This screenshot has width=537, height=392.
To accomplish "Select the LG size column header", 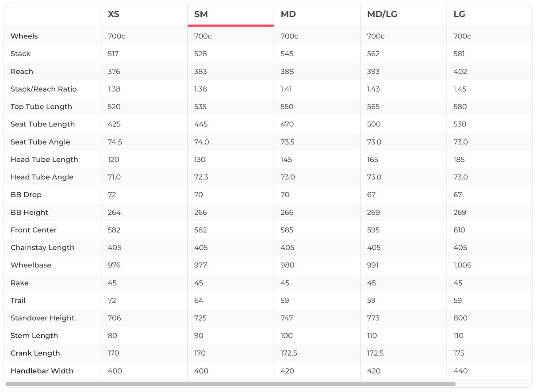I will (x=459, y=14).
